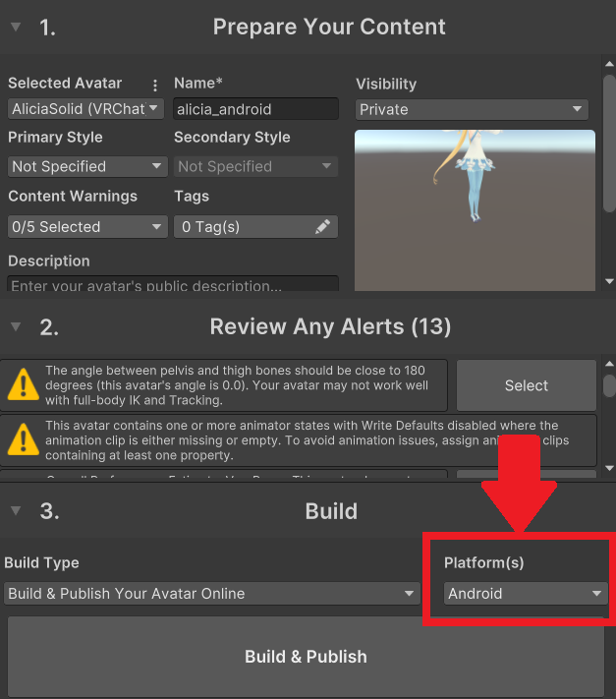The height and width of the screenshot is (699, 616).
Task: Open the Content Warnings dropdown
Action: [x=86, y=227]
